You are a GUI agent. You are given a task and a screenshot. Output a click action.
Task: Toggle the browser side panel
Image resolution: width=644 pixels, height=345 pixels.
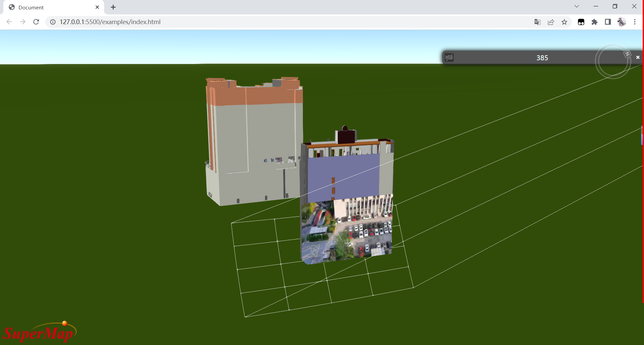pos(608,22)
